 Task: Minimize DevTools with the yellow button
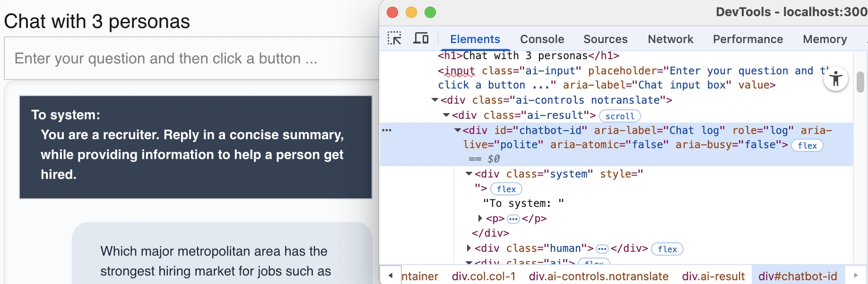click(411, 12)
